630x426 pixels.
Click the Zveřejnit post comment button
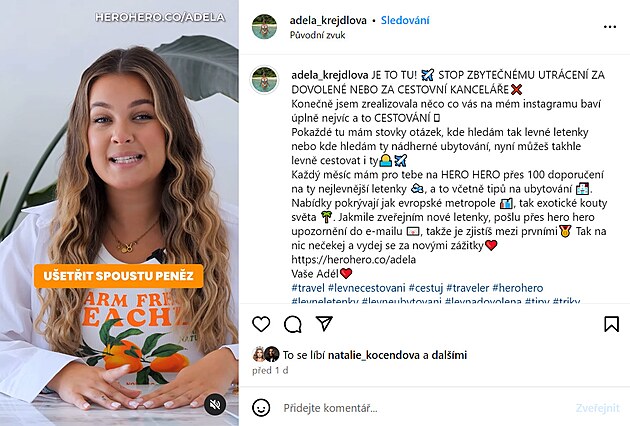tap(597, 408)
